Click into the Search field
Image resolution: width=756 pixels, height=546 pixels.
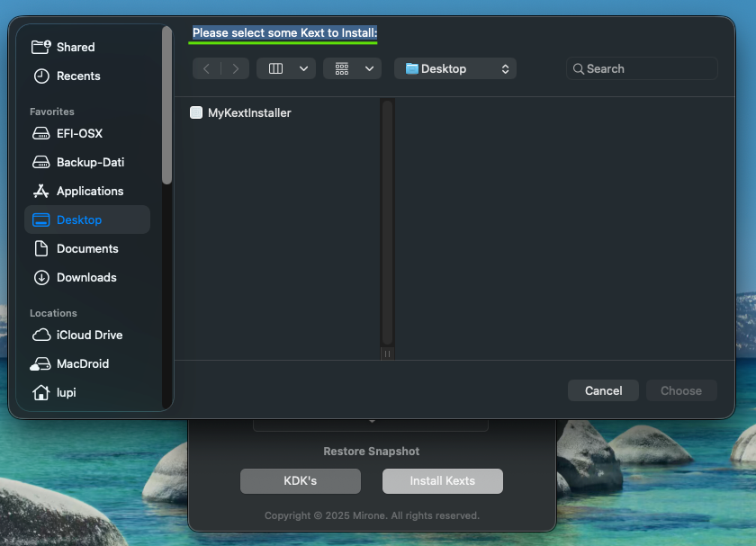(642, 68)
